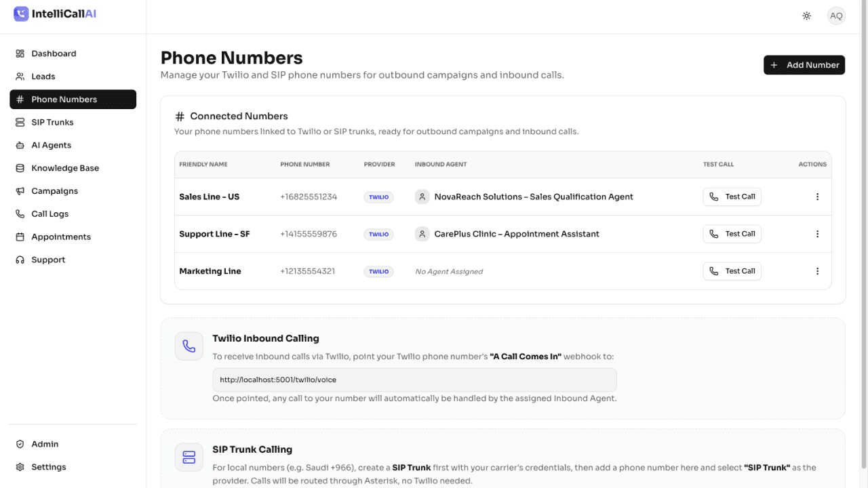Click CarePlus Clinic – Appointment Assistant text

pos(517,234)
